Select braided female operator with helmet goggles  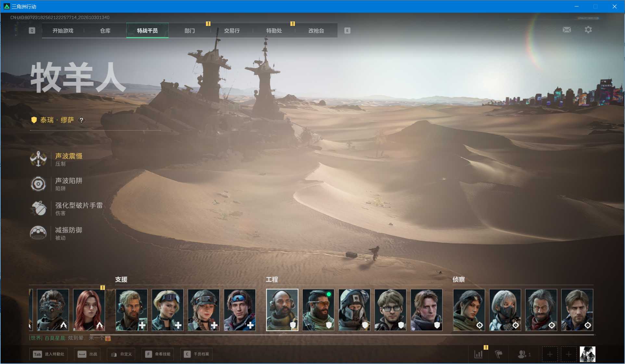(204, 310)
